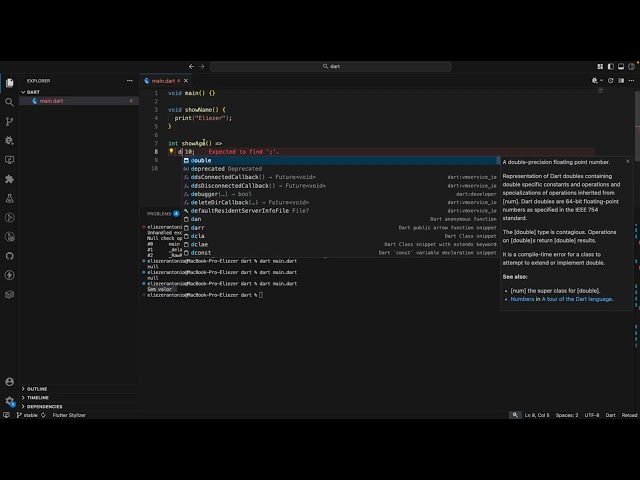This screenshot has height=480, width=640.
Task: Click Spaces: 2 indentation setting
Action: click(567, 415)
